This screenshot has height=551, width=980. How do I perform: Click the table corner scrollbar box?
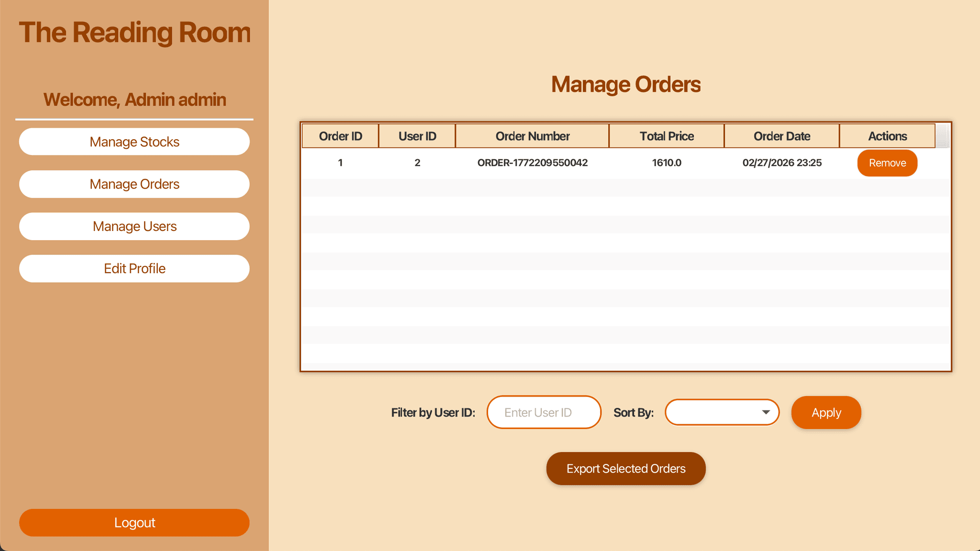(x=942, y=136)
